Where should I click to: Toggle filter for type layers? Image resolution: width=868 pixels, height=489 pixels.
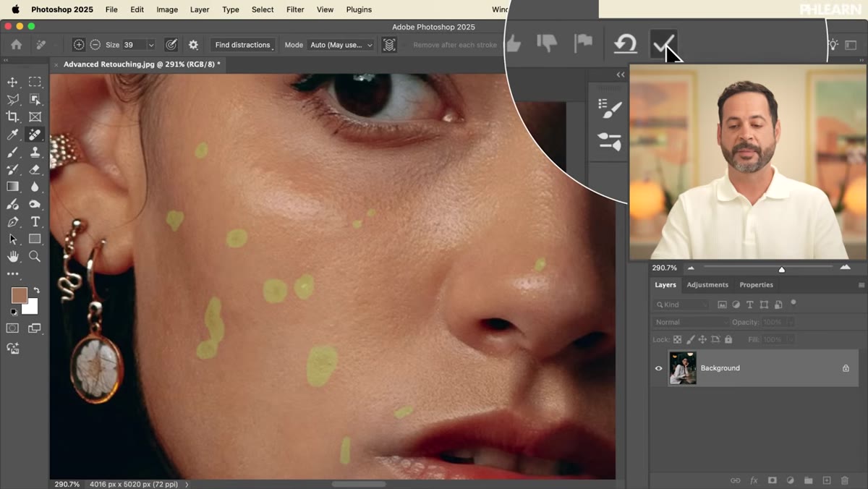[750, 305]
